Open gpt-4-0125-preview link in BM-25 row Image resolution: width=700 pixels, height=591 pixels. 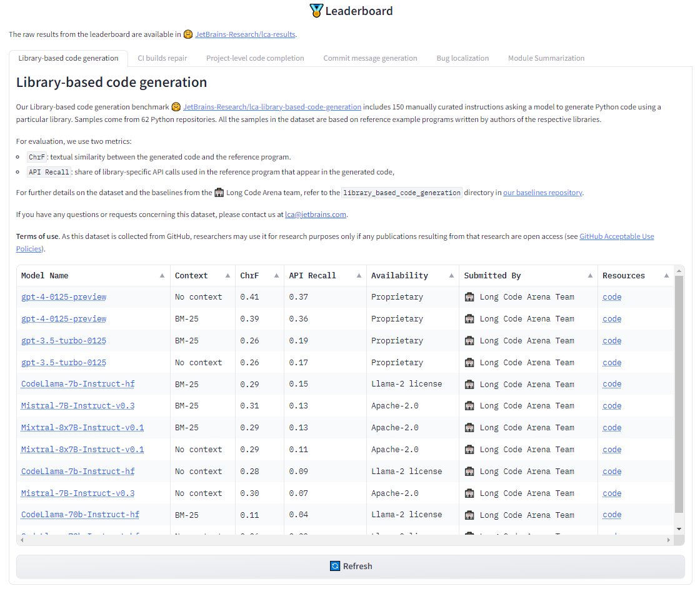tap(64, 319)
